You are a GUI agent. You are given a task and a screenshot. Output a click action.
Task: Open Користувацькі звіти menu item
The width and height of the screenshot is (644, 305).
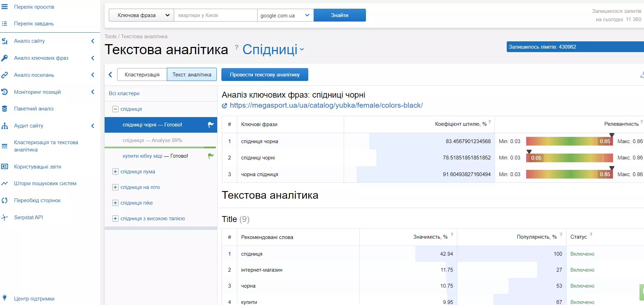(38, 167)
